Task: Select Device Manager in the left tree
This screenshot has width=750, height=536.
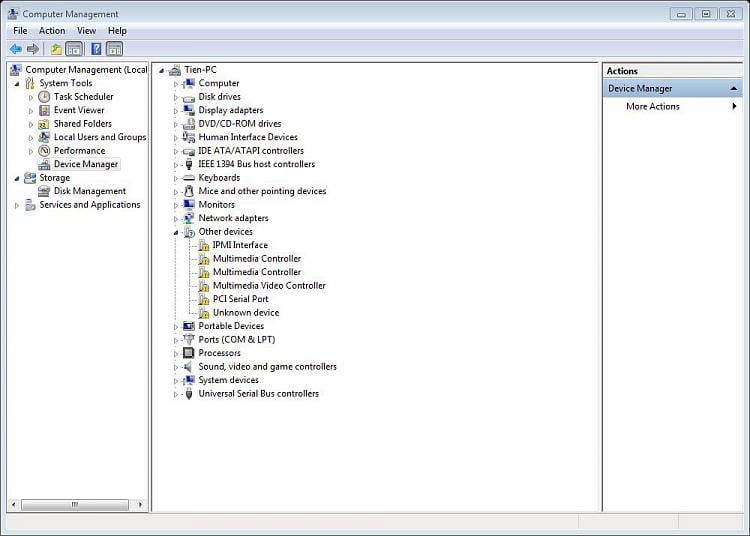Action: [x=86, y=164]
